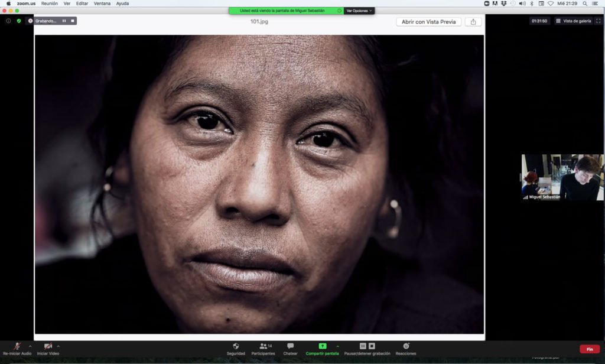Open the Reunión menu
The image size is (605, 364).
[x=49, y=4]
